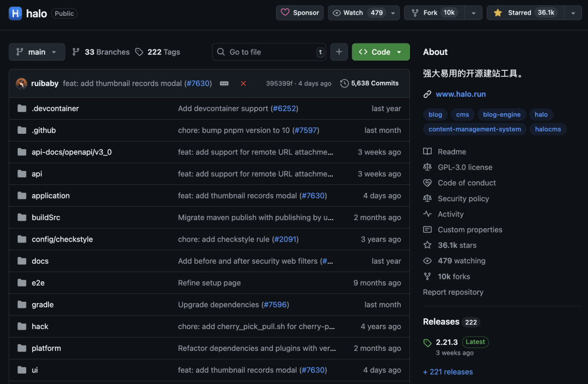Click the buildSrc folder icon
Screen dimensions: 588x384
[22, 217]
